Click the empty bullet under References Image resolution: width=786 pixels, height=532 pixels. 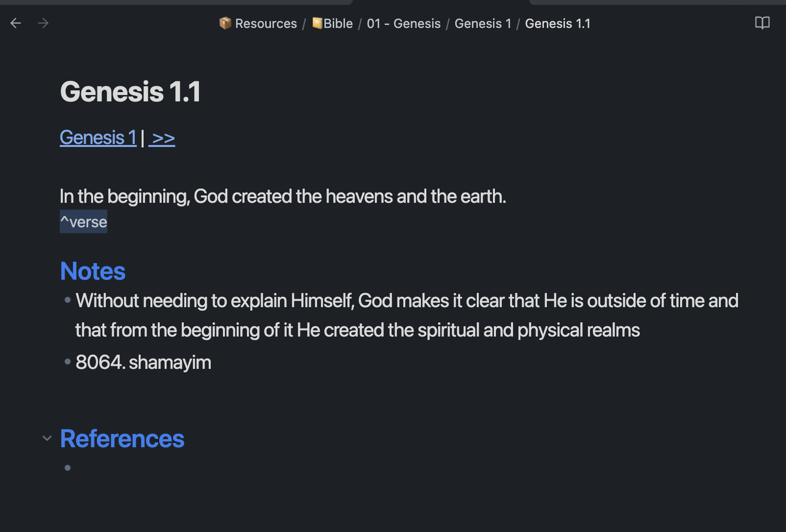tap(68, 467)
